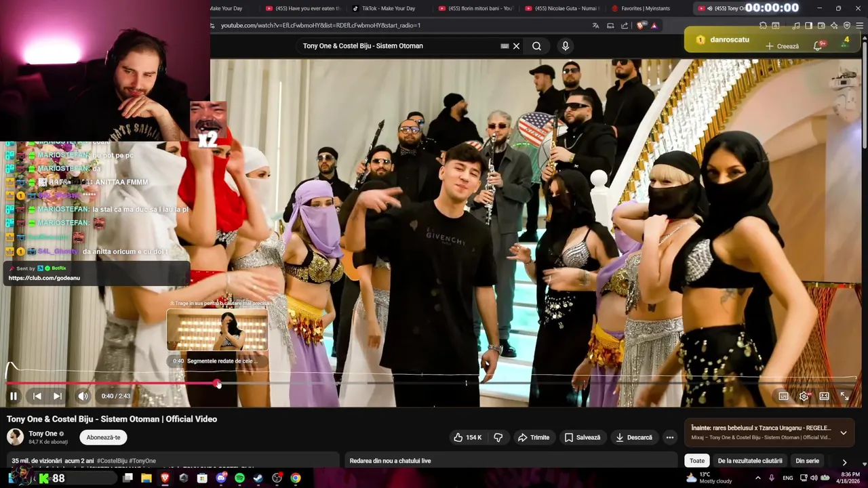Click the share page icon in address bar
The width and height of the screenshot is (868, 488).
click(625, 26)
